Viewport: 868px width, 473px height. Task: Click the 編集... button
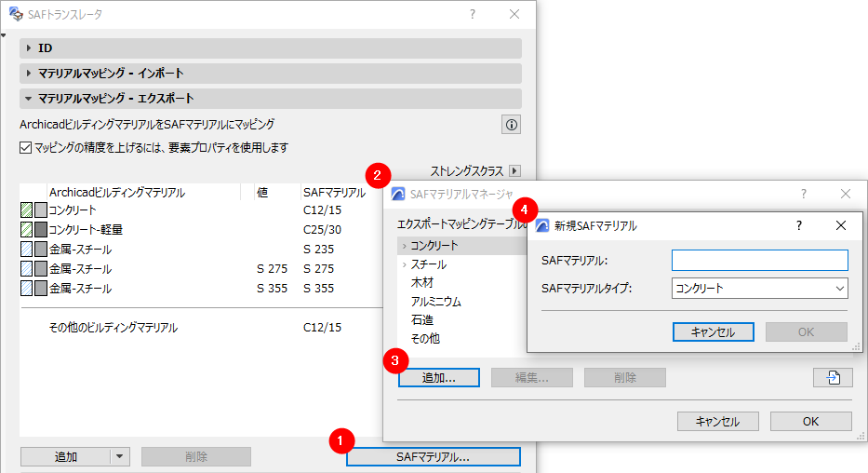(x=532, y=378)
